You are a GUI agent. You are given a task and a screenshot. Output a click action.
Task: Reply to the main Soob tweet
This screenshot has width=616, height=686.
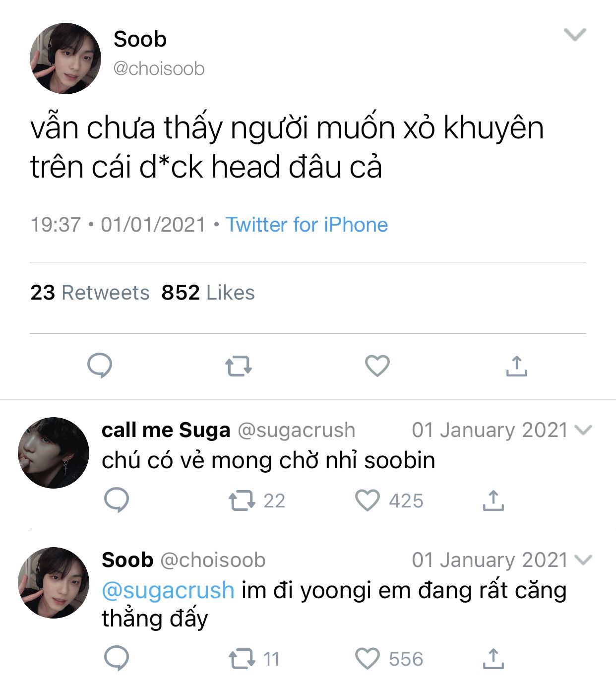coord(100,366)
